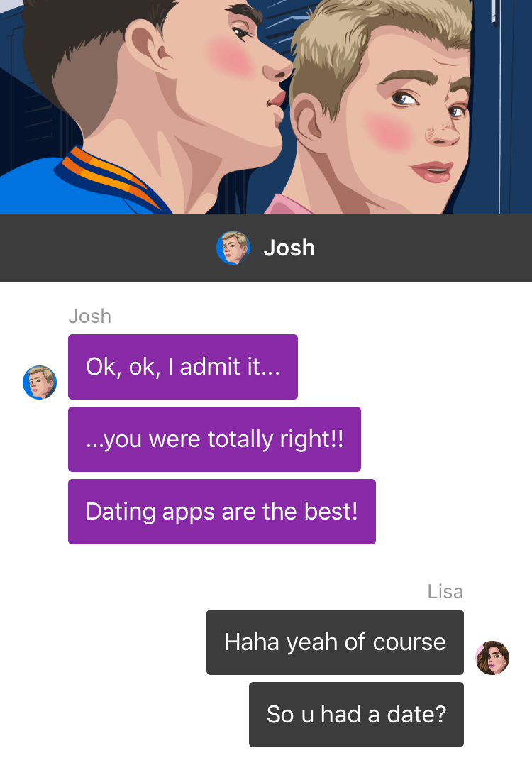Click the blond boy's blushing cheek
Viewport: 532px width, 775px height.
pos(389,131)
